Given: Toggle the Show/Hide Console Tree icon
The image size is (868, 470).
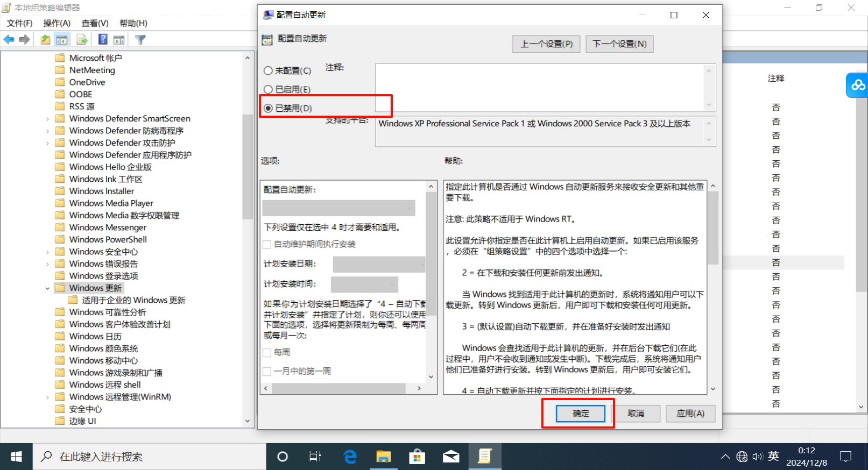Looking at the screenshot, I should [62, 39].
